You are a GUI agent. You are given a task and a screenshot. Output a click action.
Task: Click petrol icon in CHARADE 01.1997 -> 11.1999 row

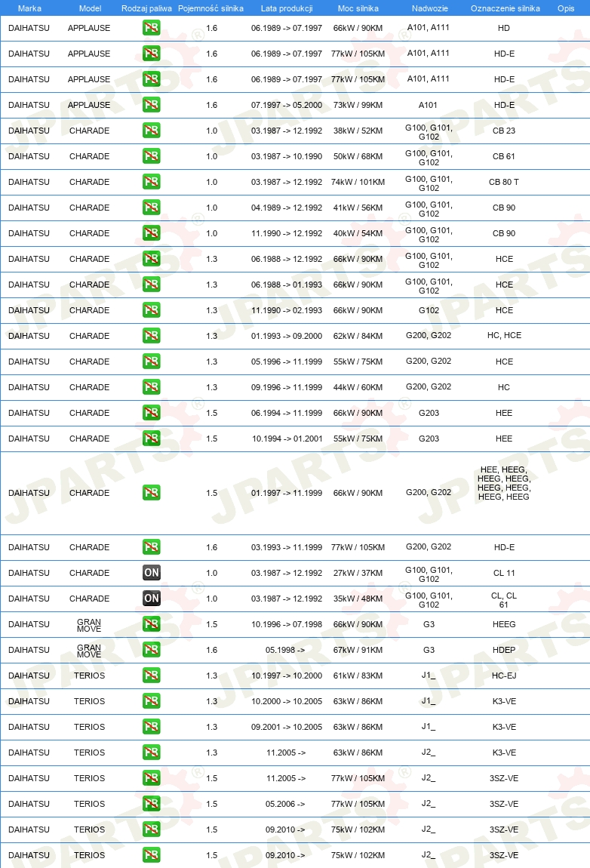(x=151, y=493)
